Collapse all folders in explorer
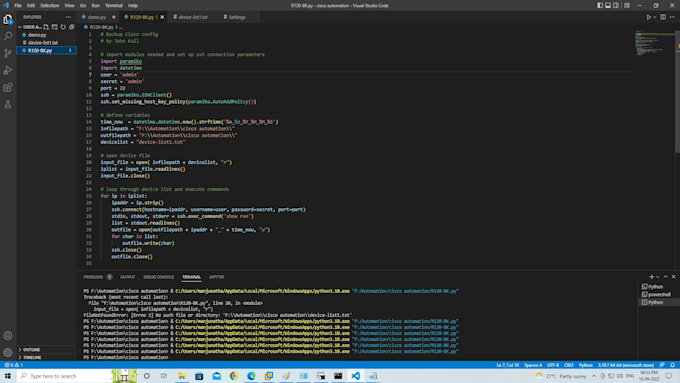This screenshot has width=680, height=383. 72,27
